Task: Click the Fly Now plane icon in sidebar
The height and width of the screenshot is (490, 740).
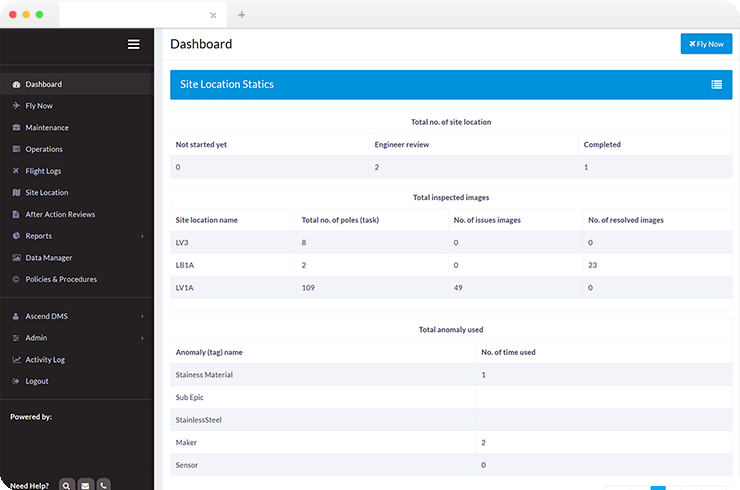Action: coord(17,106)
